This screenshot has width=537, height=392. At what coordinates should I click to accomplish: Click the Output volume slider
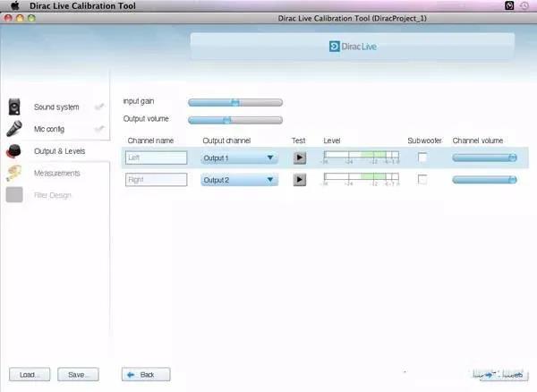click(x=235, y=120)
